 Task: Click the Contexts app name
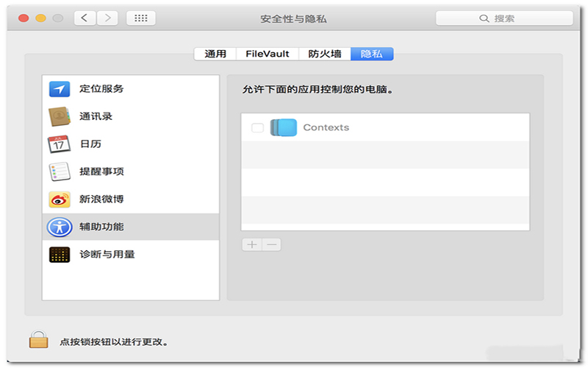[326, 127]
